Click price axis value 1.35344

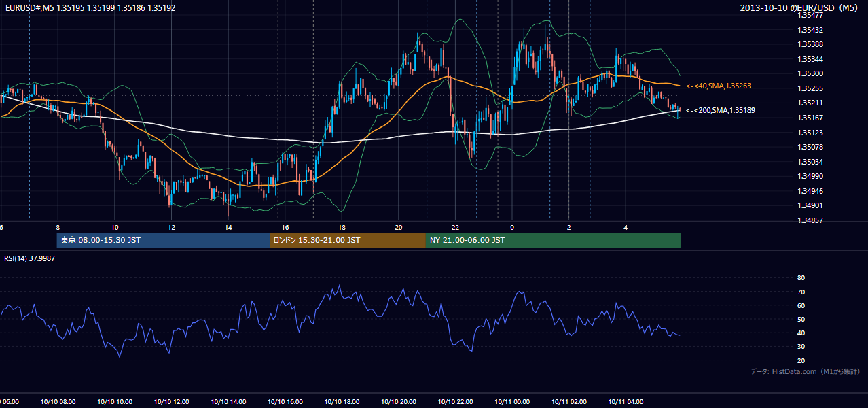pyautogui.click(x=810, y=59)
